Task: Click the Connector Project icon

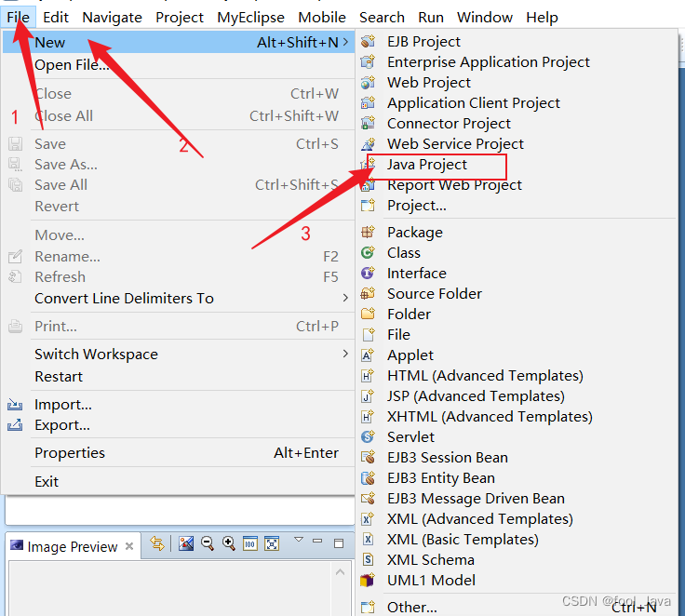Action: [x=368, y=123]
